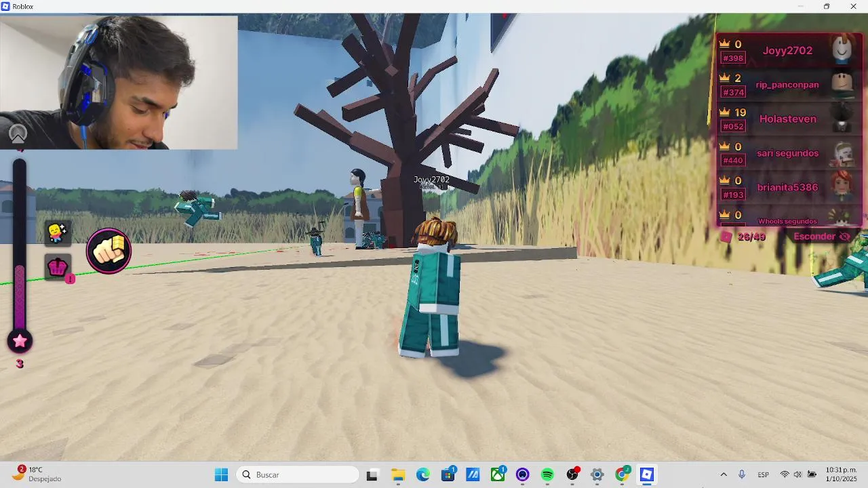Click the Roblox taskbar icon

coord(647,475)
